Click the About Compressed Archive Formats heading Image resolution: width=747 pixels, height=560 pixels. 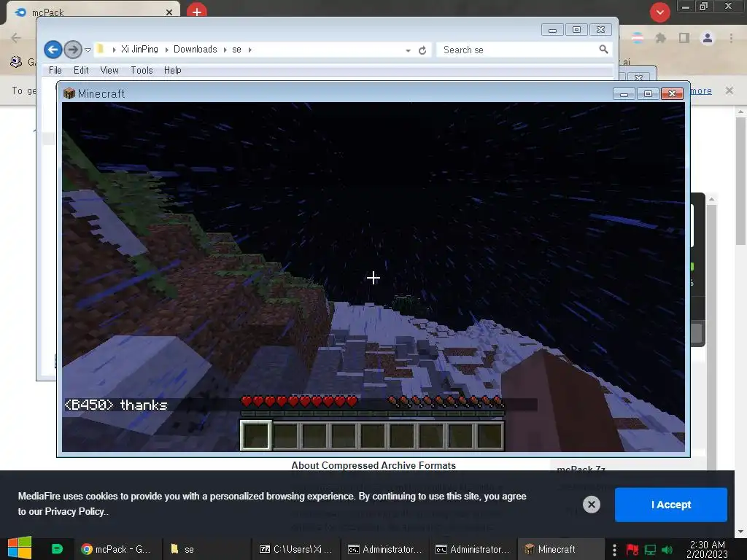(x=373, y=465)
